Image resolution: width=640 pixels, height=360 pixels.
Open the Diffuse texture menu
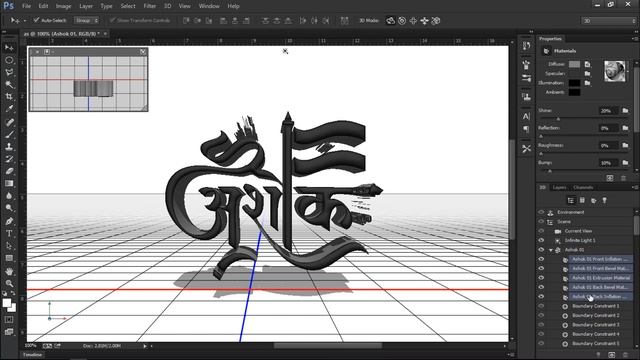click(x=587, y=64)
